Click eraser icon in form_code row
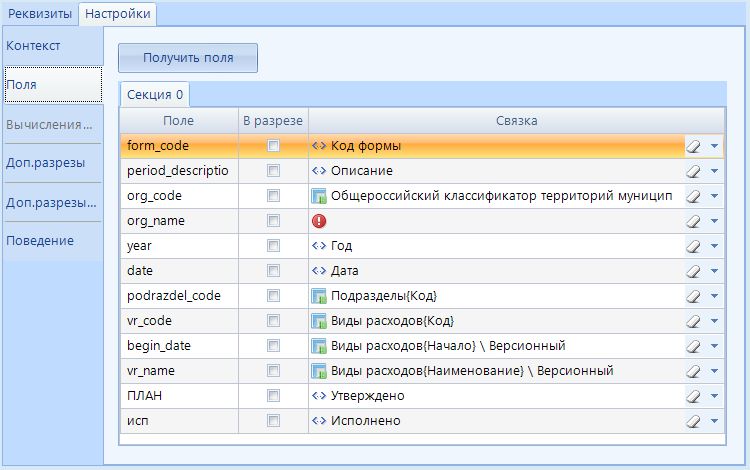Viewport: 750px width, 470px height. click(695, 146)
